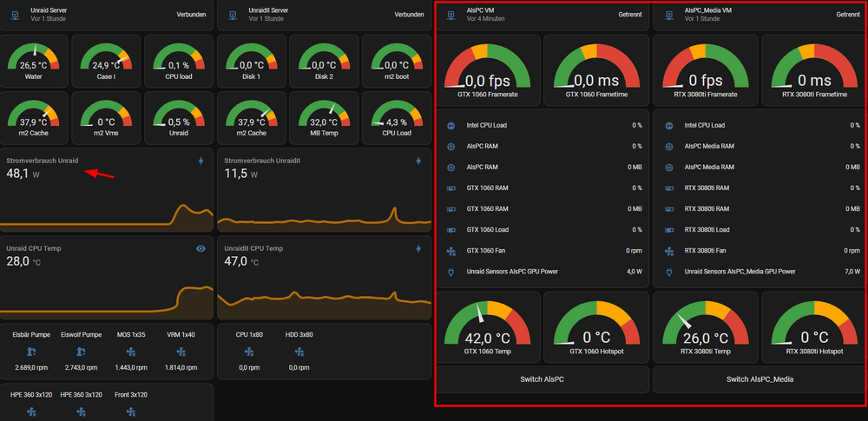Open the CPU Load 4,3 % gauge
Image resolution: width=868 pixels, height=421 pixels.
point(397,118)
